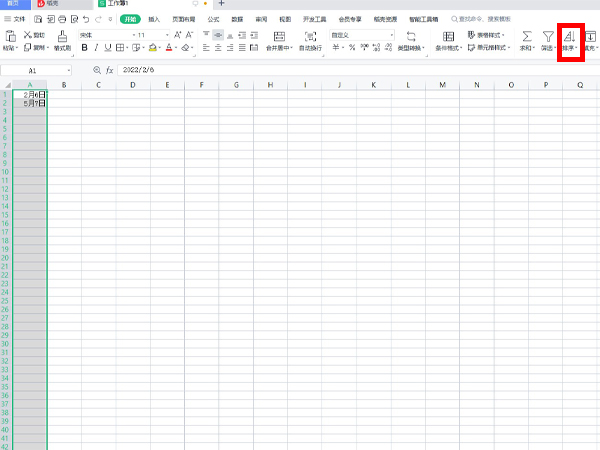Click the AutoSum sigma icon

click(527, 36)
